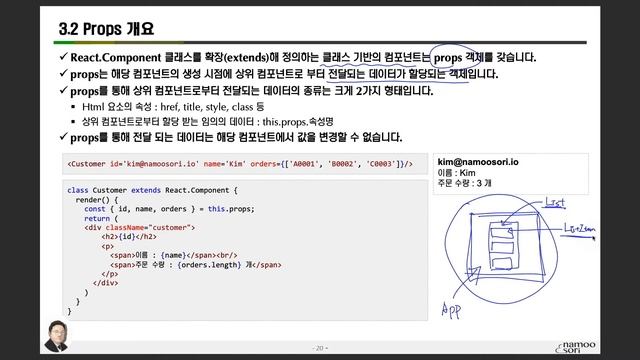Click the opening "<p>" tag line

(x=107, y=247)
